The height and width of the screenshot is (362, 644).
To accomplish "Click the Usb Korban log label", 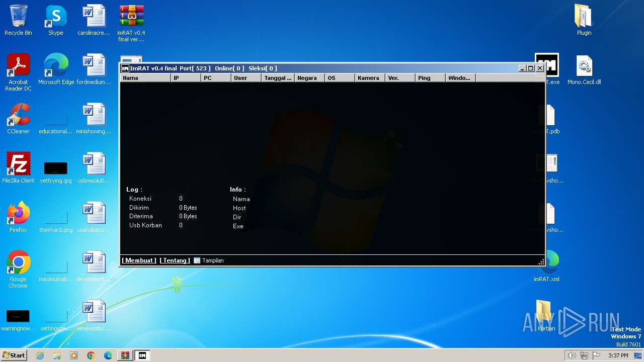I will pyautogui.click(x=145, y=225).
